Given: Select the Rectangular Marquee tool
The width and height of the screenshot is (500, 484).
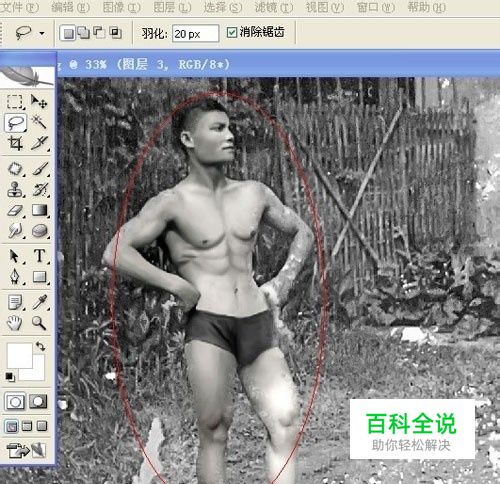Looking at the screenshot, I should click(x=15, y=101).
